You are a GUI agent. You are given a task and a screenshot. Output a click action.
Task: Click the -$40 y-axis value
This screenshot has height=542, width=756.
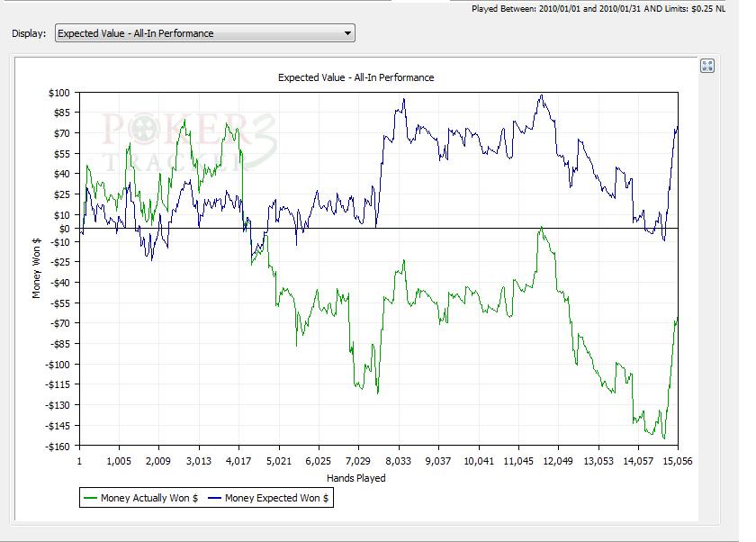(x=59, y=283)
